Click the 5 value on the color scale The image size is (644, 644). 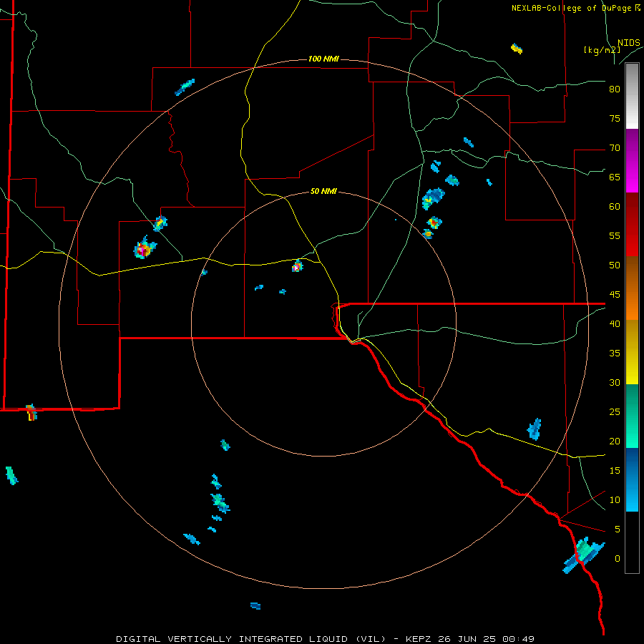(x=618, y=529)
